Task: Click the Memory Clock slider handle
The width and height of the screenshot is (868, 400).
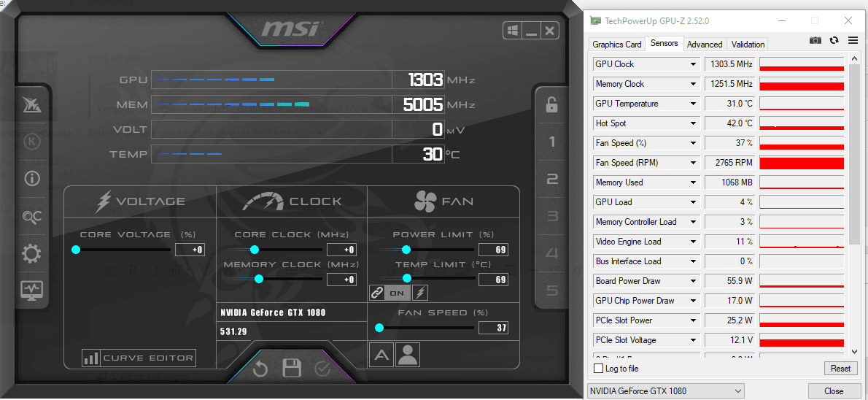Action: 258,280
